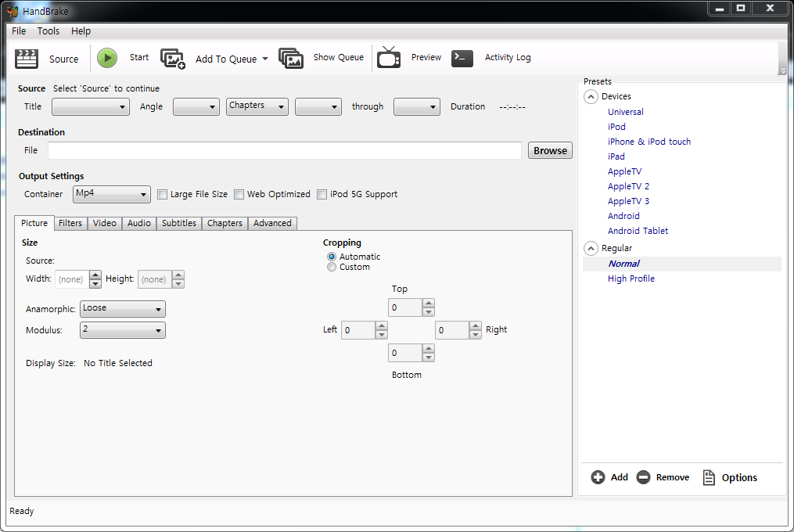Image resolution: width=794 pixels, height=532 pixels.
Task: Select the iPhone & iPod touch preset
Action: tap(649, 142)
